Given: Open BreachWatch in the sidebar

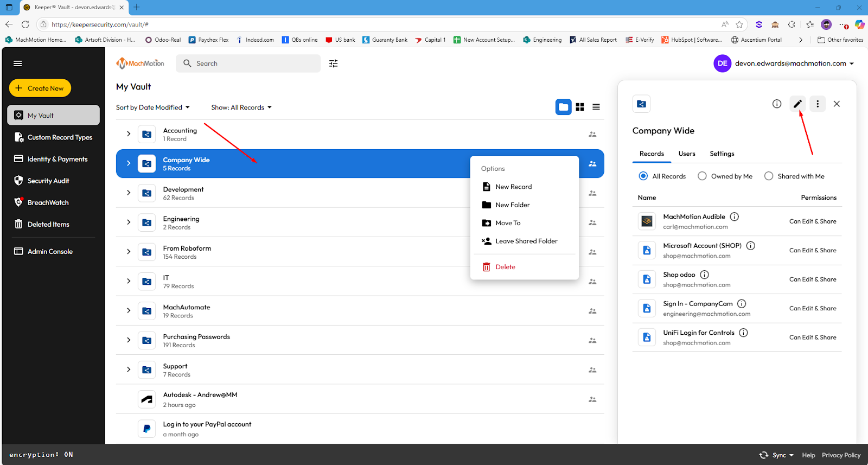Looking at the screenshot, I should click(x=48, y=202).
